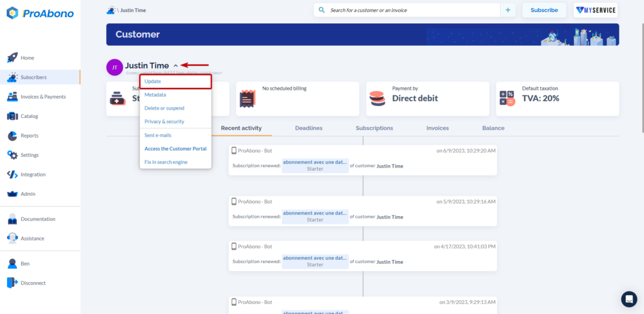Click the Disconnect door icon
Screen dimensions: 644x314
(13, 283)
